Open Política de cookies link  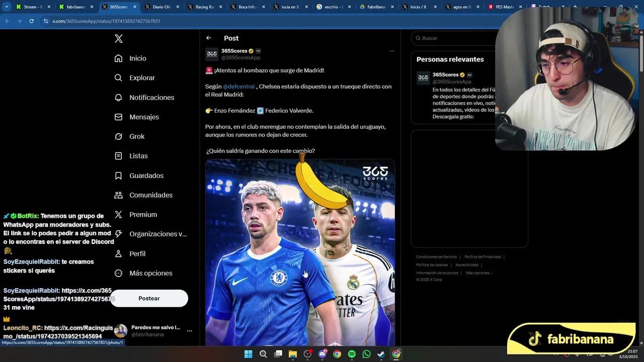click(432, 265)
